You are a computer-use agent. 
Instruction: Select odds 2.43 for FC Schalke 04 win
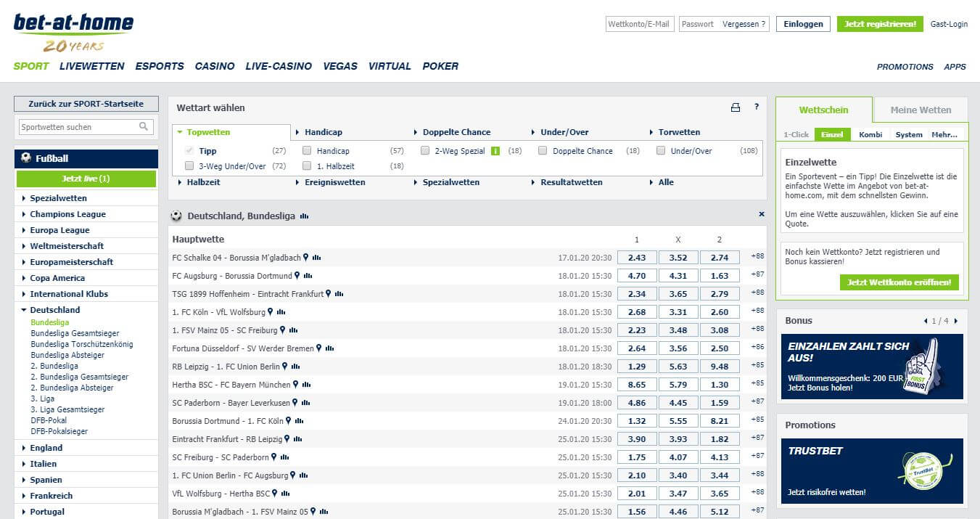(x=637, y=257)
